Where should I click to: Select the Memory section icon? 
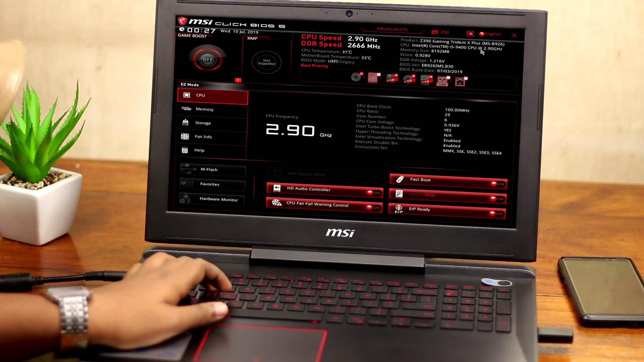coord(185,109)
